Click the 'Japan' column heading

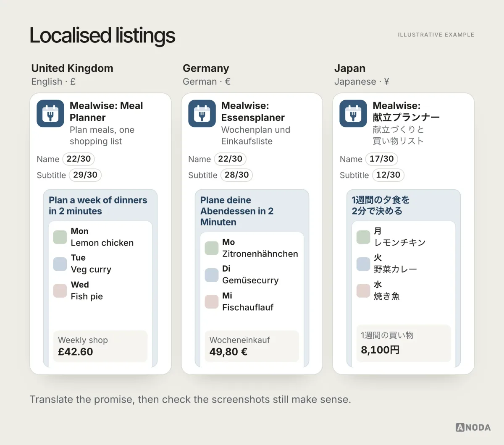[350, 68]
